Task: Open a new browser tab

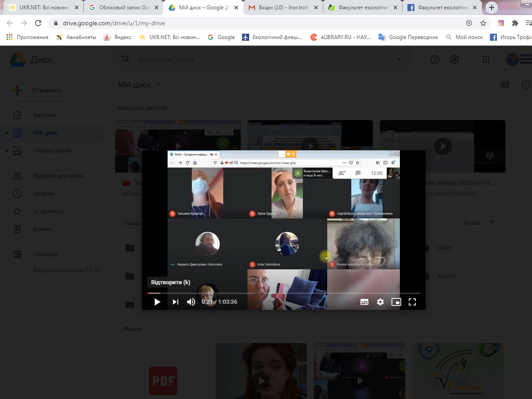Action: click(491, 8)
